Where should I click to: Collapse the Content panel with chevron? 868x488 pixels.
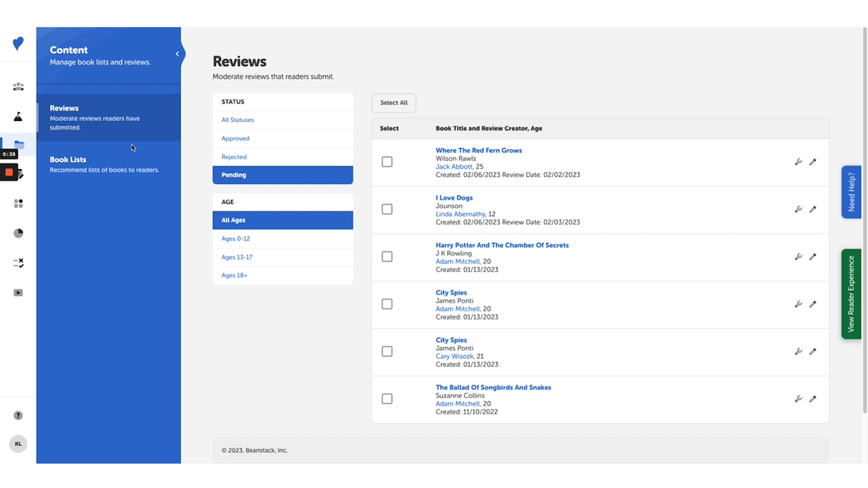point(177,54)
